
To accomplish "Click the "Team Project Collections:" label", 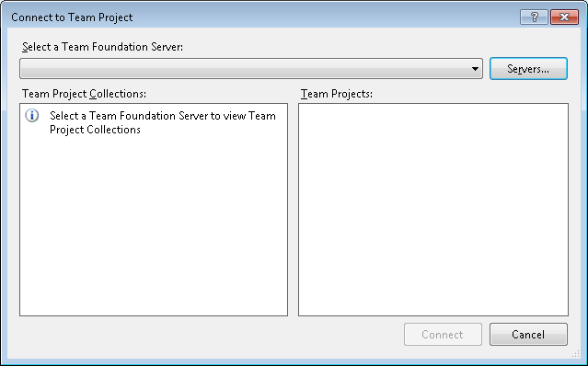I will click(x=84, y=94).
